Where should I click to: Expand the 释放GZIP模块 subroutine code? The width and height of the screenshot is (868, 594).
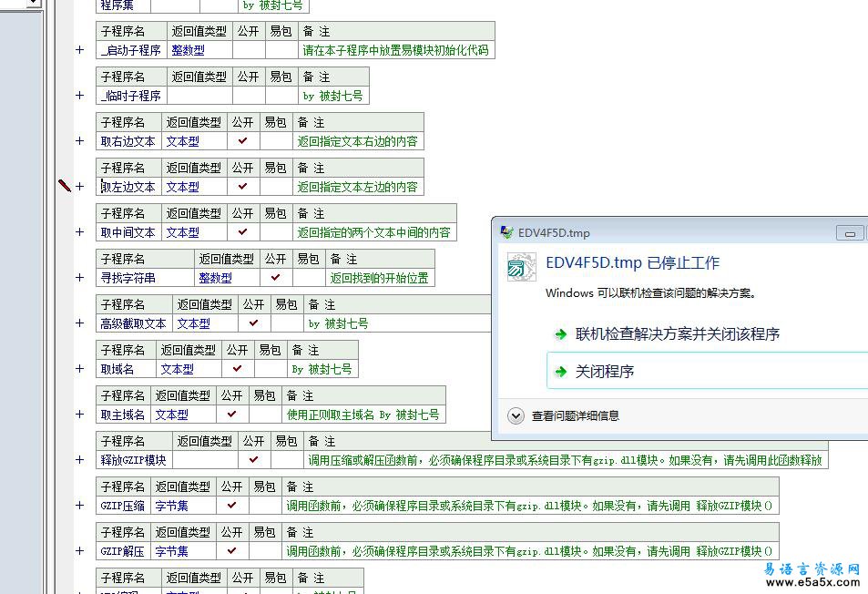pyautogui.click(x=80, y=460)
